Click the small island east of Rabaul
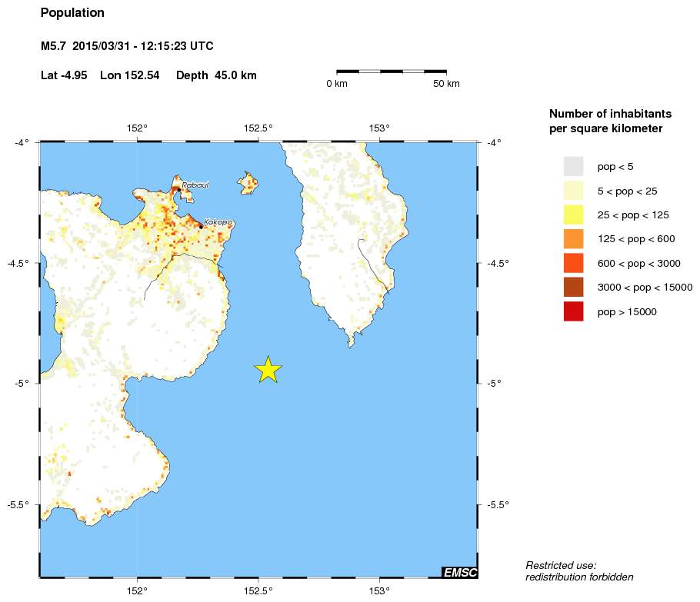 tap(248, 183)
